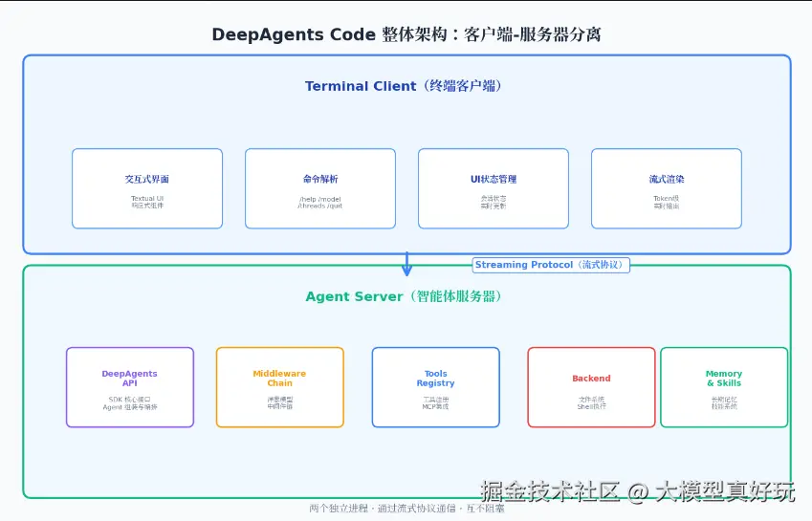The width and height of the screenshot is (812, 521).
Task: Click the footer note "两个独立进程"
Action: pyautogui.click(x=339, y=509)
